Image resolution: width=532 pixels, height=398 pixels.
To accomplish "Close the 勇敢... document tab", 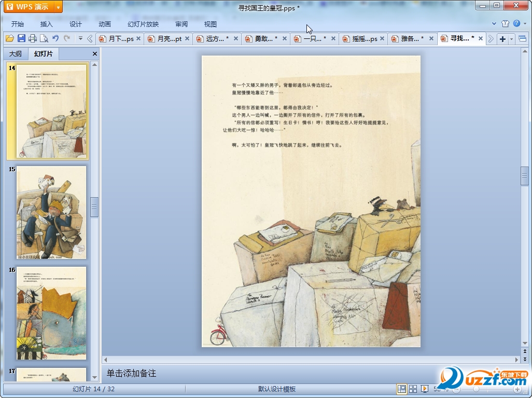I will [x=285, y=39].
